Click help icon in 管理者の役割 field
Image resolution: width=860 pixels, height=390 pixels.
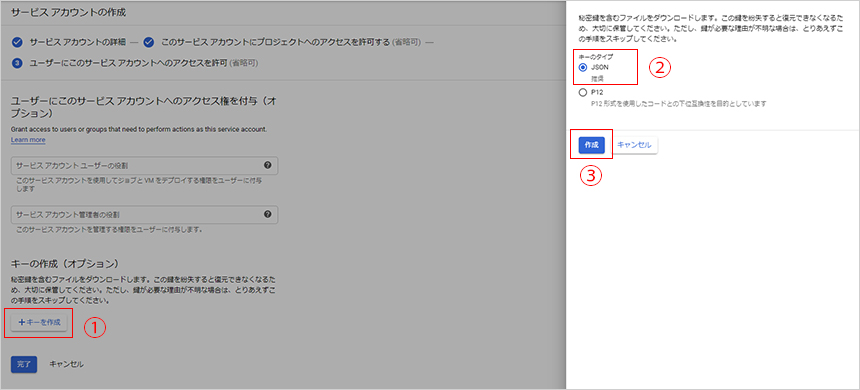coord(267,214)
